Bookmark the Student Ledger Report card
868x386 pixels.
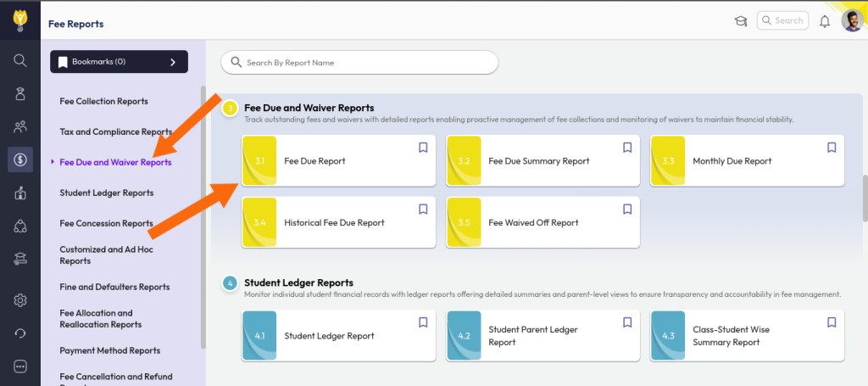point(423,322)
